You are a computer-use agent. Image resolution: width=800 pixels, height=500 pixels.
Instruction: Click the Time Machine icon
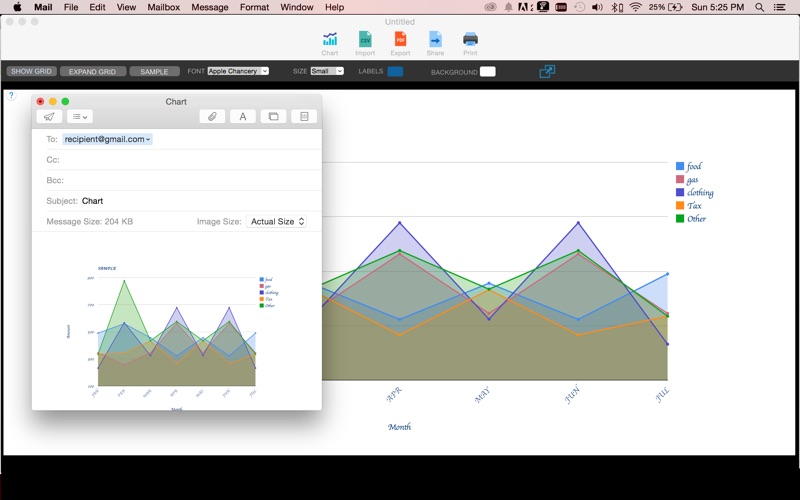tap(580, 7)
